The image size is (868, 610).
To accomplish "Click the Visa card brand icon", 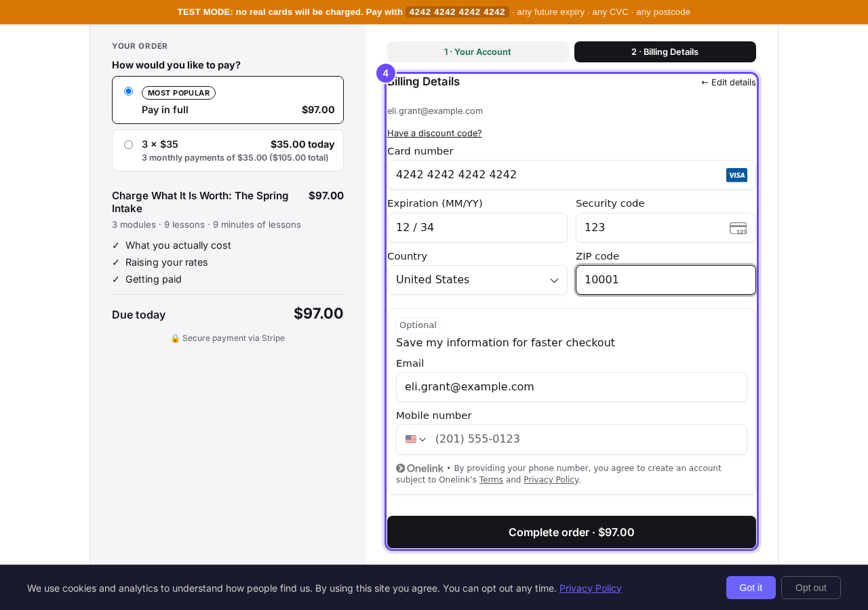I will pyautogui.click(x=736, y=175).
